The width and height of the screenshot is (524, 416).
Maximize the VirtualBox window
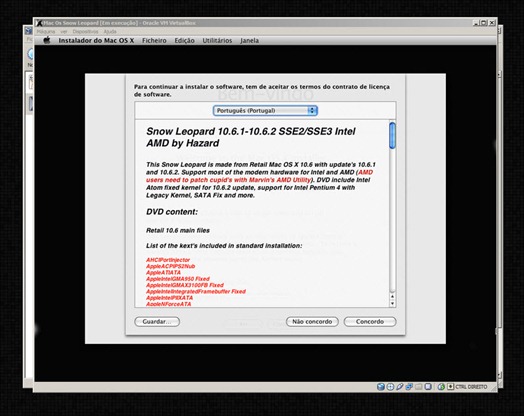click(x=484, y=23)
